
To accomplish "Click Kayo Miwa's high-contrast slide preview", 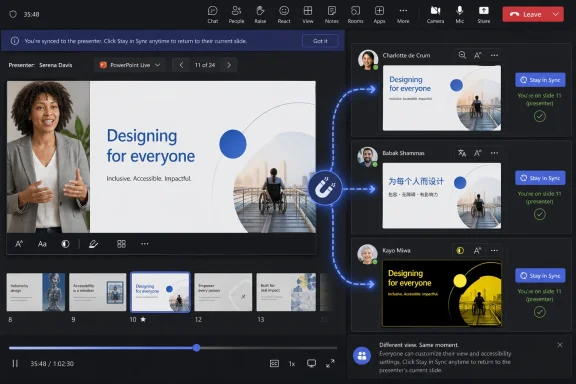I will [x=442, y=293].
